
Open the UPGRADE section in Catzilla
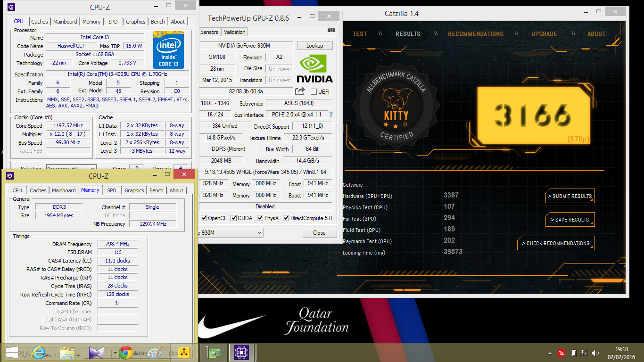tap(544, 34)
